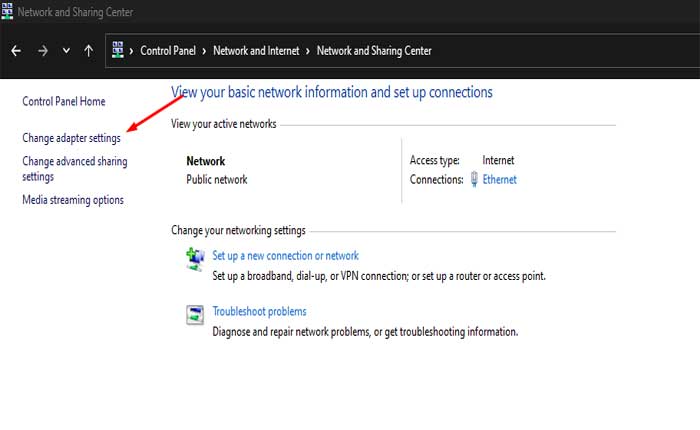Click Set up a new connection or network
Screen dimensions: 700x430
point(285,256)
